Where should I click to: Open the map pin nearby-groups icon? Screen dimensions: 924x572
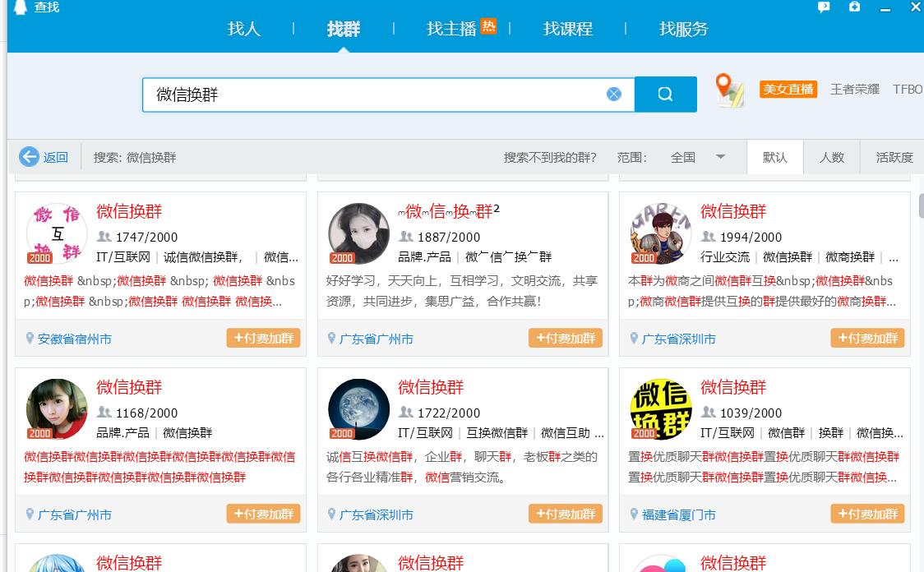click(x=729, y=90)
